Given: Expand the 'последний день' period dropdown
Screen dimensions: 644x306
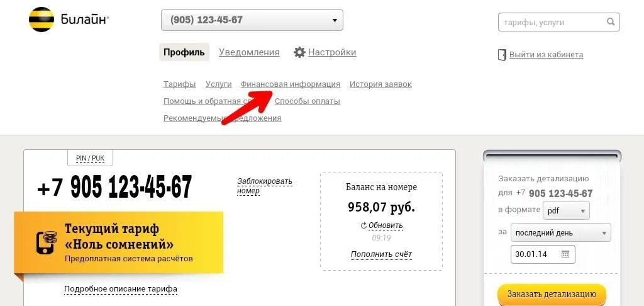Looking at the screenshot, I should tap(560, 232).
